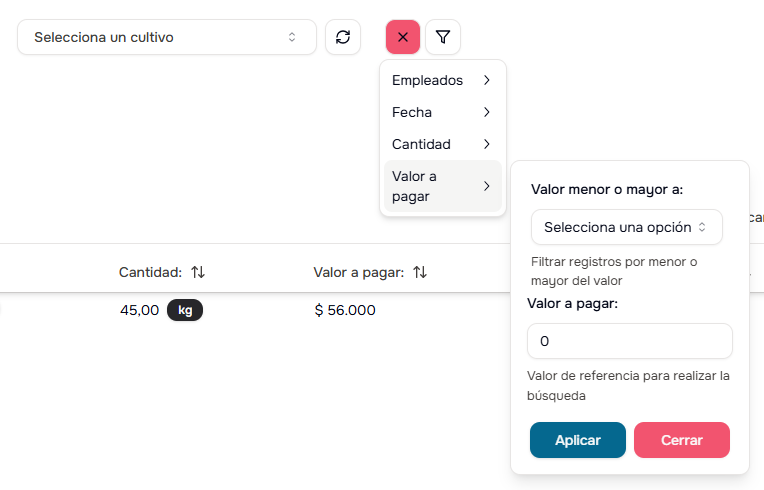Sort by Valor a pagar column arrows
Image resolution: width=764 pixels, height=490 pixels.
coord(420,272)
